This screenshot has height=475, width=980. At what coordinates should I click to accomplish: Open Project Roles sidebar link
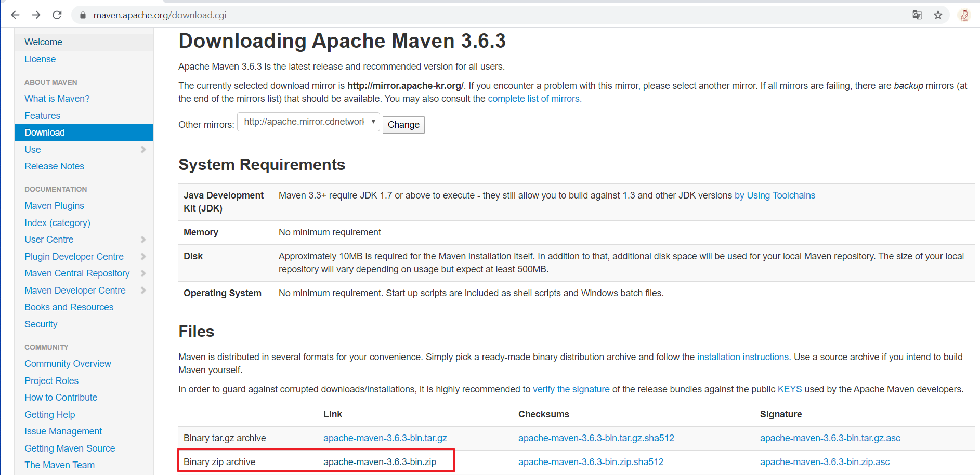click(51, 381)
